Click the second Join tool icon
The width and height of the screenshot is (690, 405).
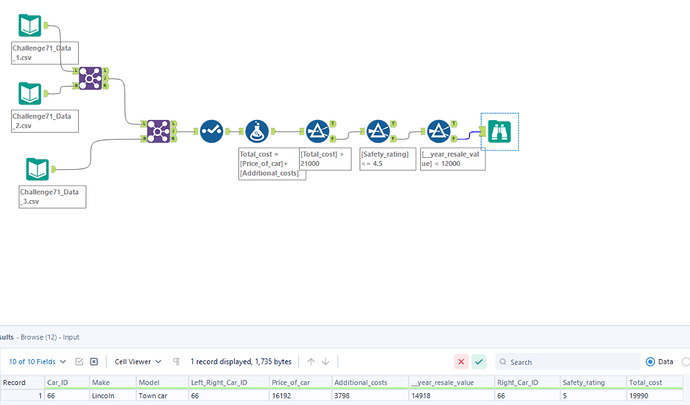pos(158,131)
